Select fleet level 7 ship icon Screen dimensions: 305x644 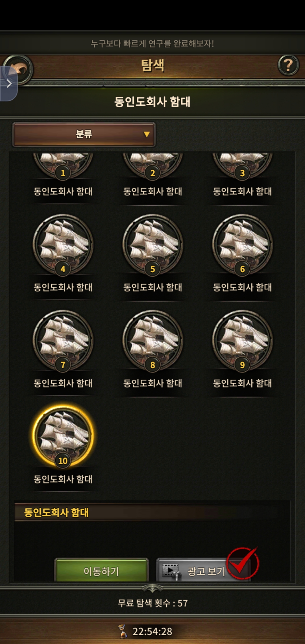[63, 340]
